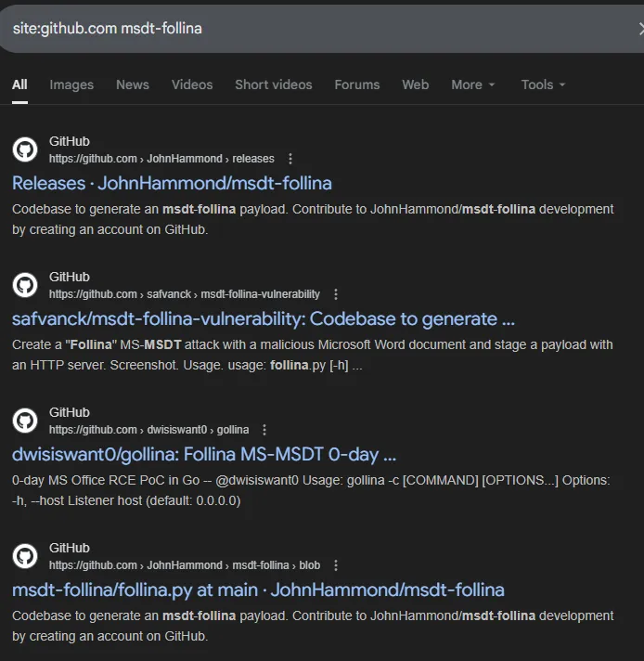This screenshot has width=644, height=661.
Task: Click GitHub favicon of JohnHammond releases result
Action: (x=25, y=149)
